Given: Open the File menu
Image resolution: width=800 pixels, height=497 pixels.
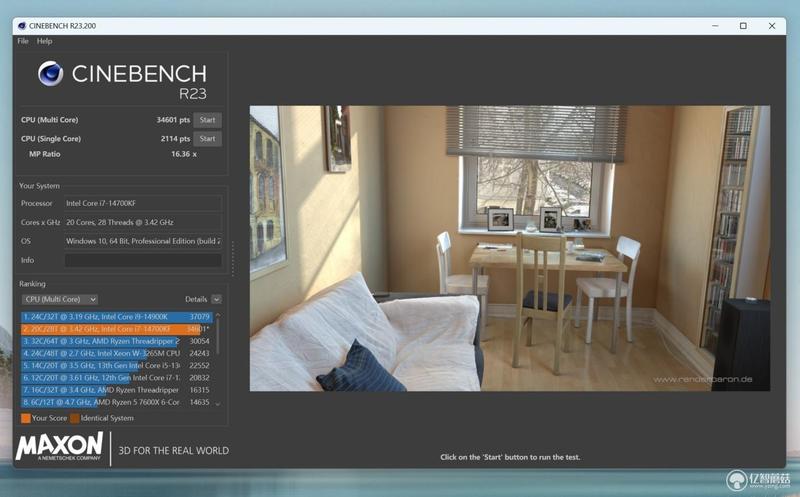Looking at the screenshot, I should pos(22,41).
